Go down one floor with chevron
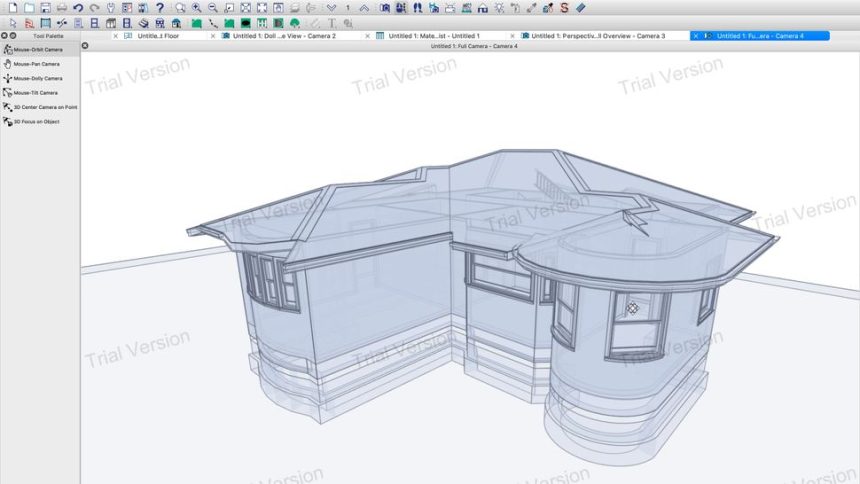The height and width of the screenshot is (484, 860). pyautogui.click(x=332, y=8)
